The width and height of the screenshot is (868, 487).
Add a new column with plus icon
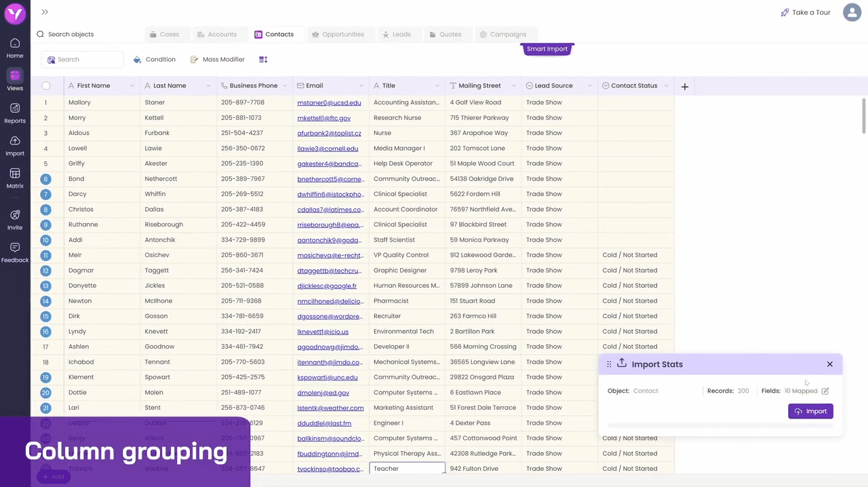(685, 86)
